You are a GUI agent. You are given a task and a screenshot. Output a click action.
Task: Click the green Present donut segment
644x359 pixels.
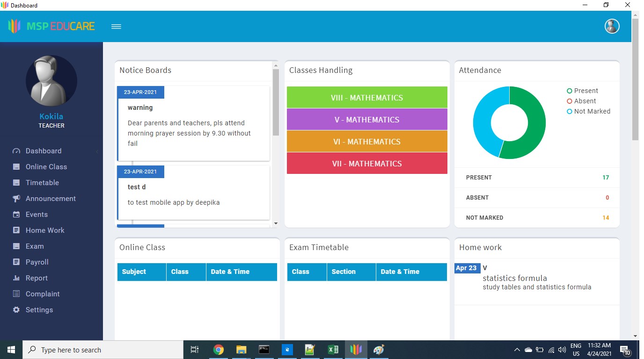coord(536,126)
